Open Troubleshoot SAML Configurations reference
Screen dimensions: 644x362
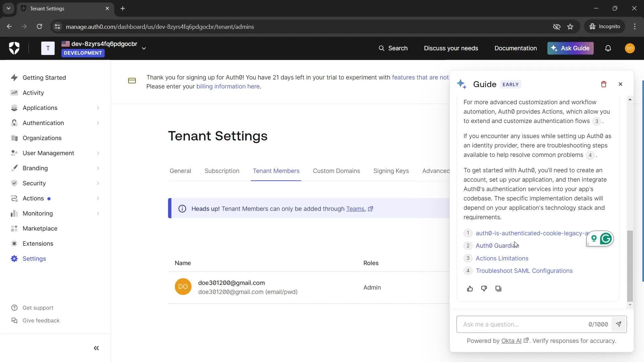(x=524, y=271)
